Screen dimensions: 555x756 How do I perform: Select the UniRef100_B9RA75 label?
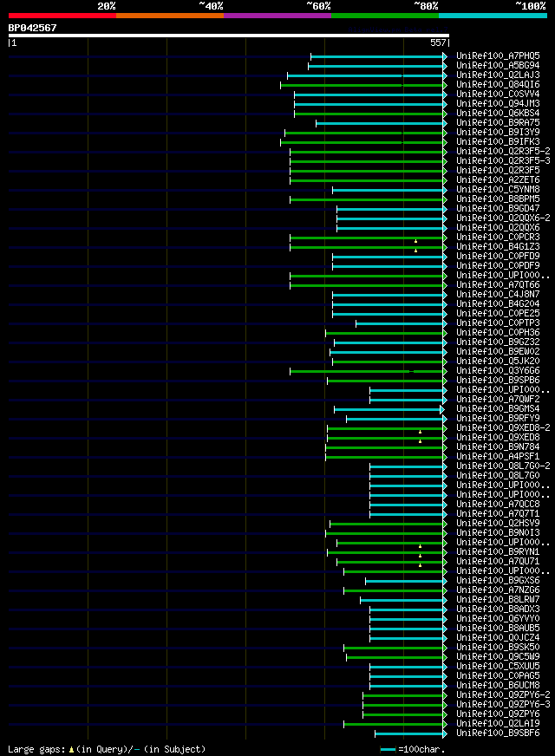pos(498,123)
